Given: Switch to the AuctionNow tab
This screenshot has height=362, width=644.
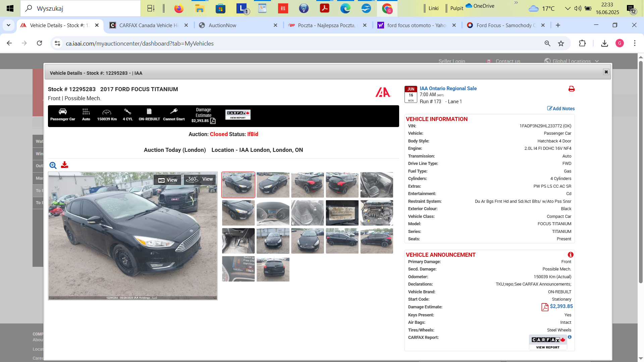Looking at the screenshot, I should pos(238,25).
